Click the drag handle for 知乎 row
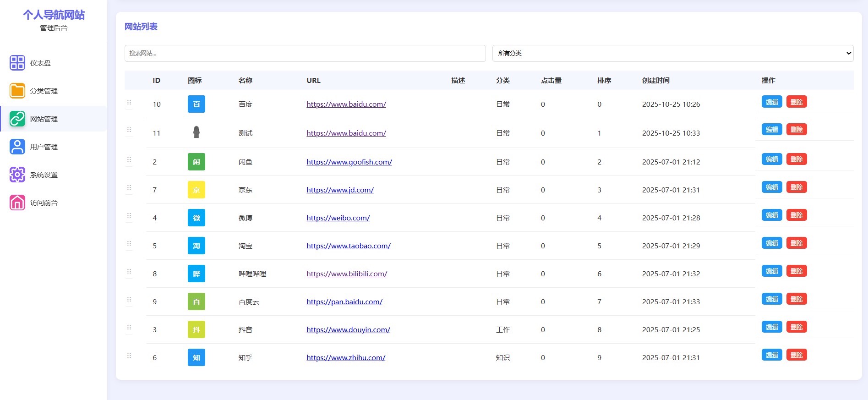Screen dimensions: 868x400 (129, 356)
